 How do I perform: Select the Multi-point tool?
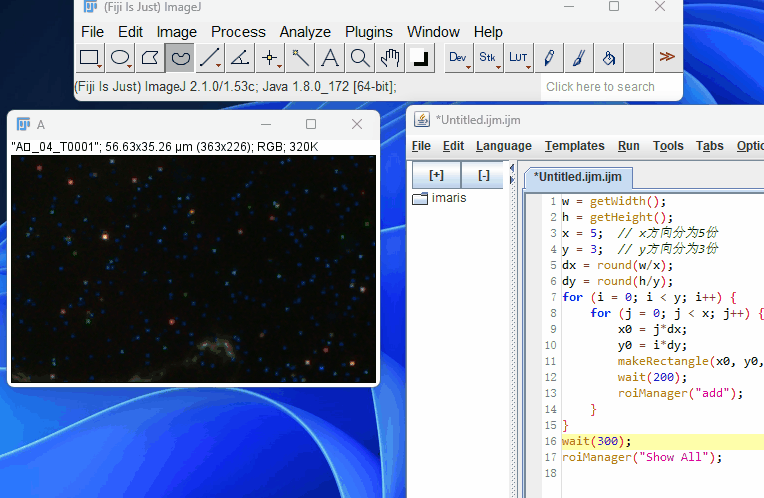click(270, 58)
